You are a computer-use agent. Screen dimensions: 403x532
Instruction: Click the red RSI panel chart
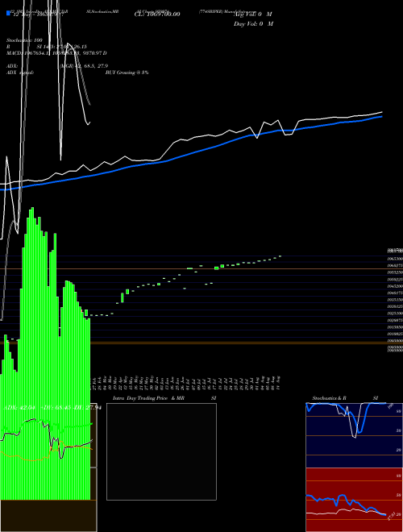point(354,500)
